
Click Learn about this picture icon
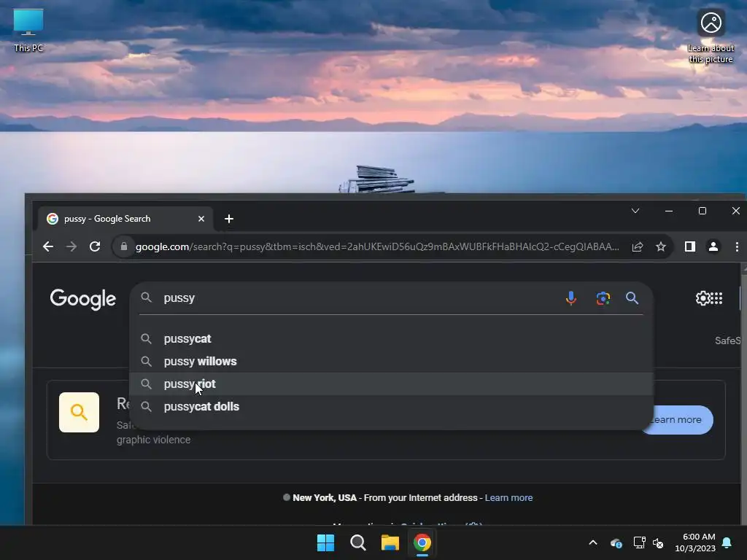click(x=711, y=36)
